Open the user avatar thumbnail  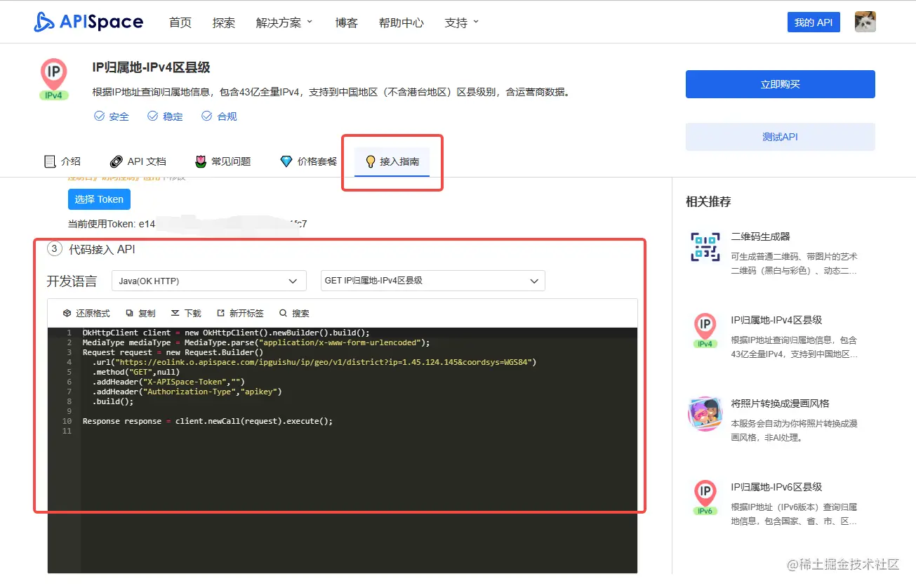[865, 22]
